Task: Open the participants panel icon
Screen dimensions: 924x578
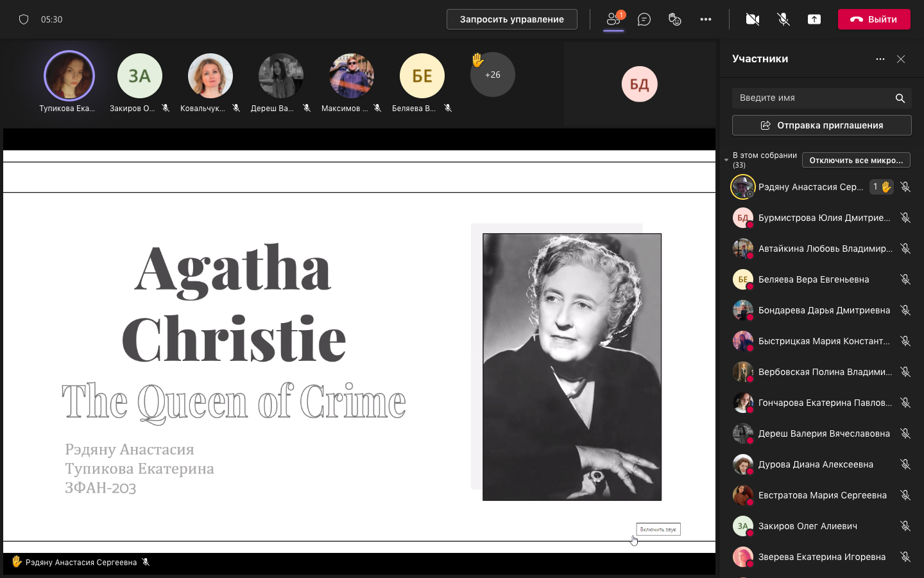Action: click(613, 19)
